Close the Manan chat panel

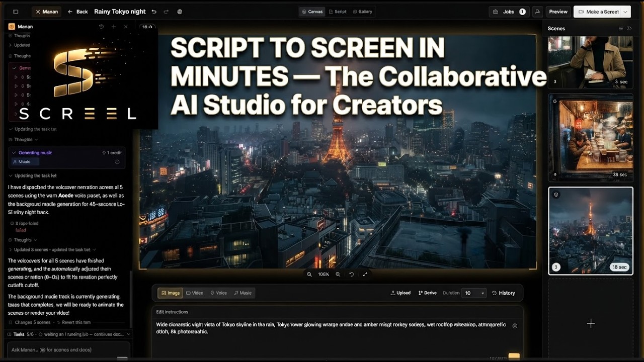click(x=126, y=27)
